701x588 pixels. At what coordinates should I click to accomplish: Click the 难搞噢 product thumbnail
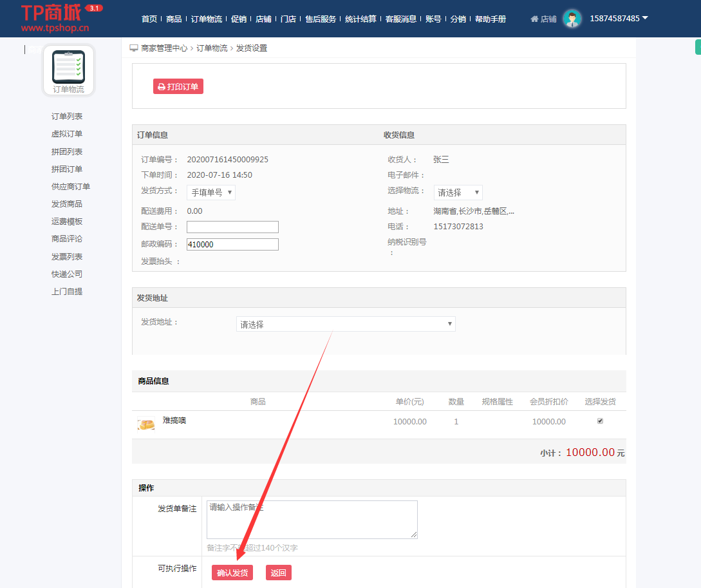146,424
